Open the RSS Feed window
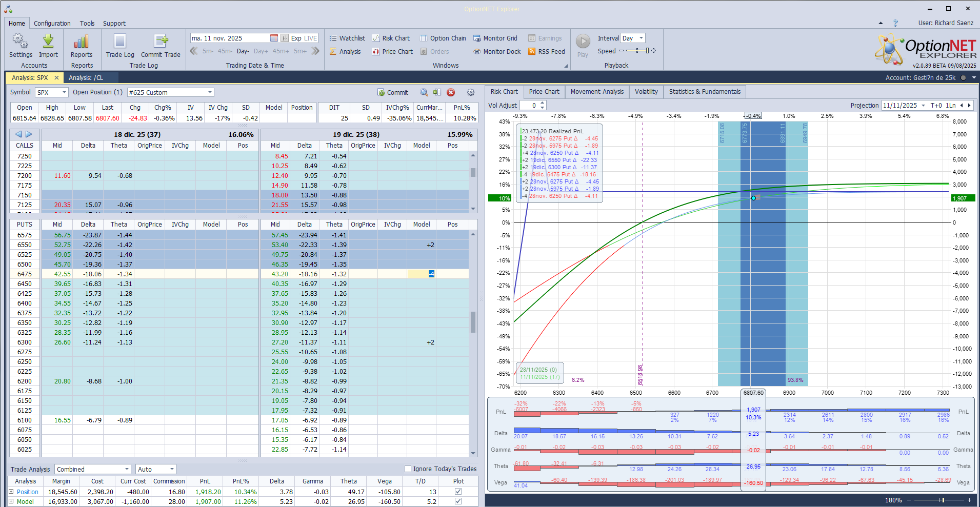This screenshot has height=507, width=980. (x=546, y=52)
